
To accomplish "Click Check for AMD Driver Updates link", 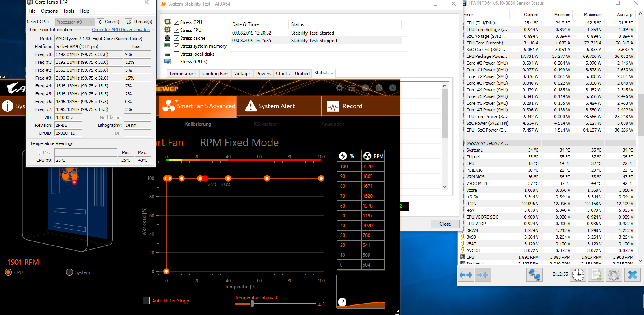I will tap(121, 30).
